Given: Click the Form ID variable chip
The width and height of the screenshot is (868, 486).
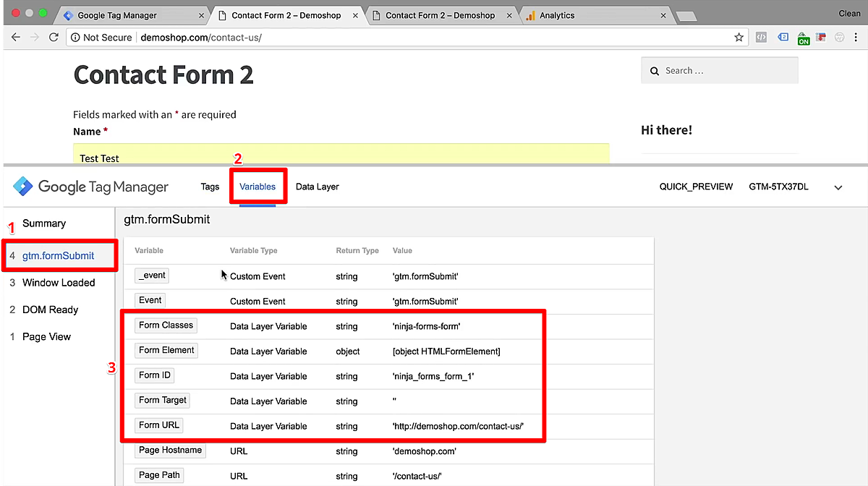Looking at the screenshot, I should pyautogui.click(x=154, y=375).
